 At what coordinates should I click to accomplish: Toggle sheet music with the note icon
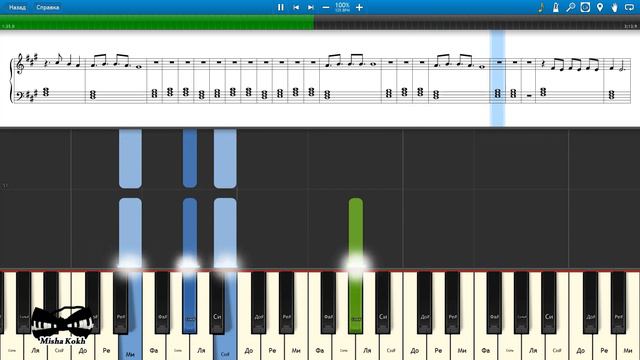click(x=541, y=7)
